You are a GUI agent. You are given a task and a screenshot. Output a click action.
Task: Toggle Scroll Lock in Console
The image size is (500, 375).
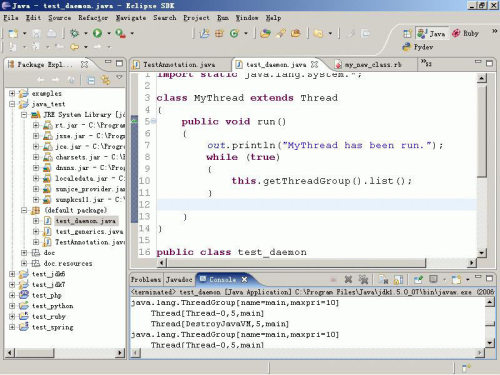pyautogui.click(x=398, y=279)
